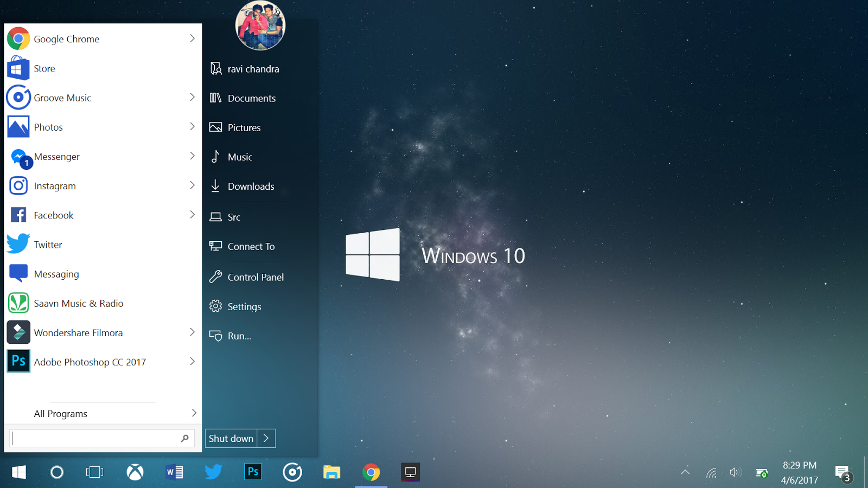Open Pictures from the Start menu
Viewport: 868px width, 488px height.
point(236,127)
